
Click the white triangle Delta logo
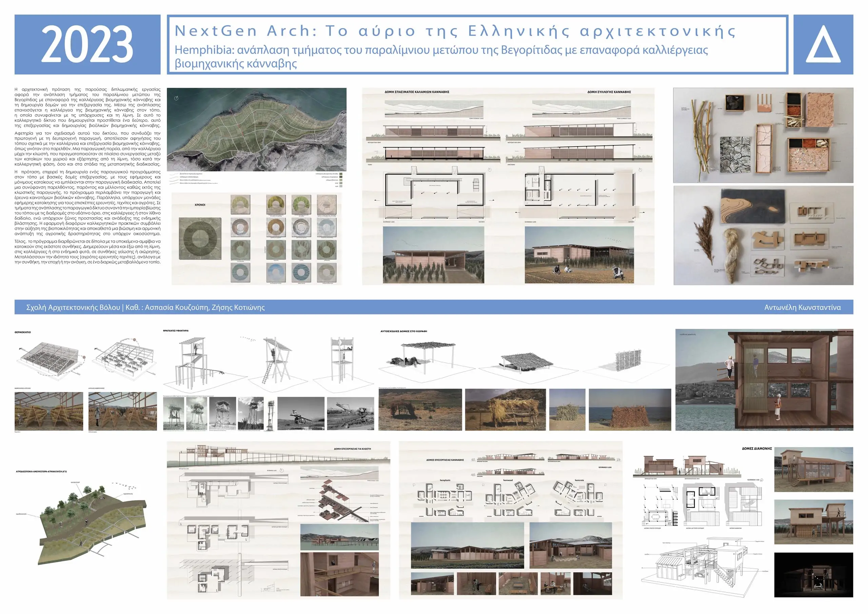click(823, 46)
